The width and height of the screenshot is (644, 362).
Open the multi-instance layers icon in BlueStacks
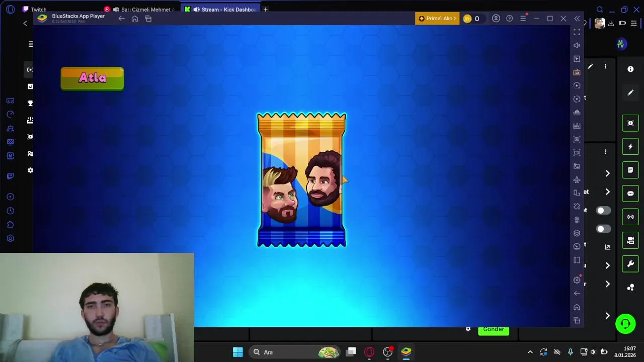577,233
